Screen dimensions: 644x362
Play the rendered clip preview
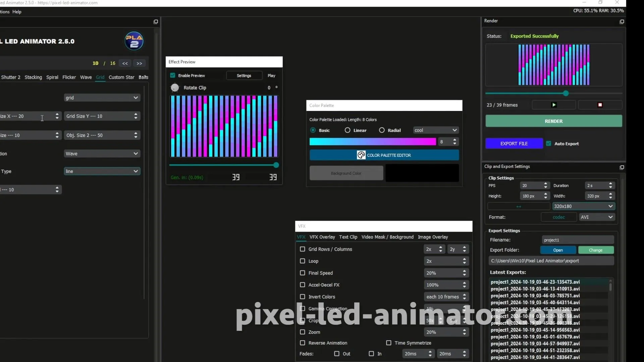[x=554, y=105]
